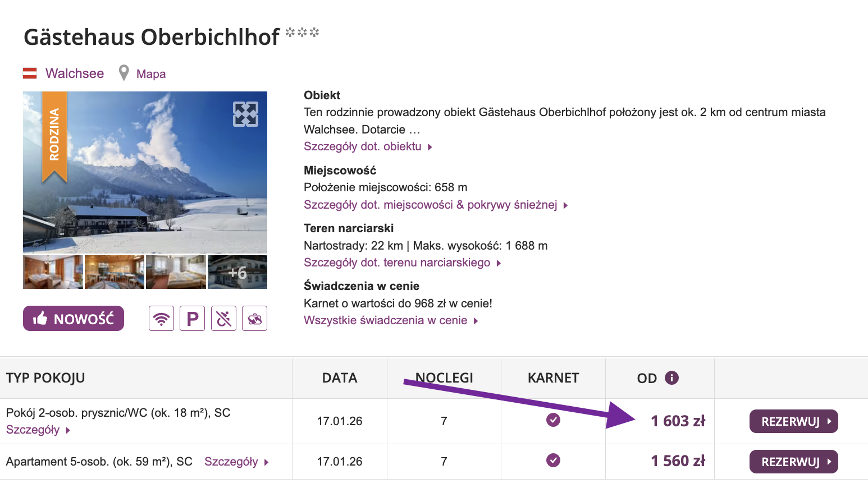This screenshot has height=488, width=868.
Task: Click the RODZINA ribbon on the photo
Action: pos(54,135)
